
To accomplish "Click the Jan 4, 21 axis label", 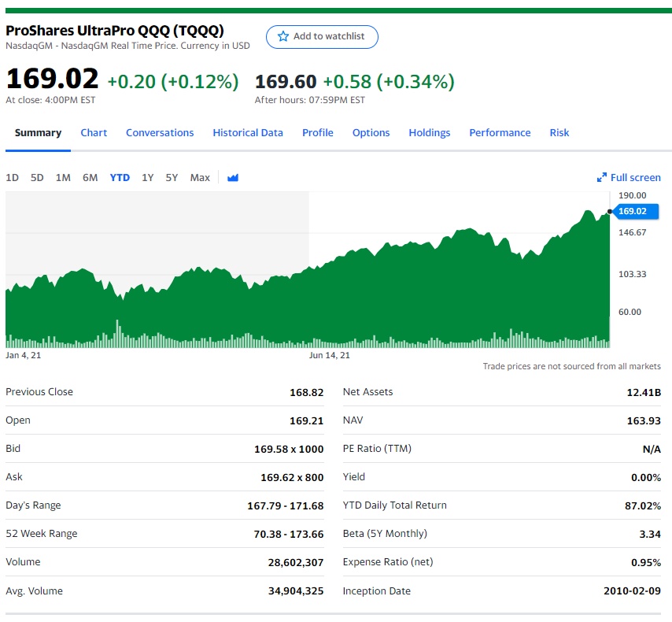I will coord(23,355).
